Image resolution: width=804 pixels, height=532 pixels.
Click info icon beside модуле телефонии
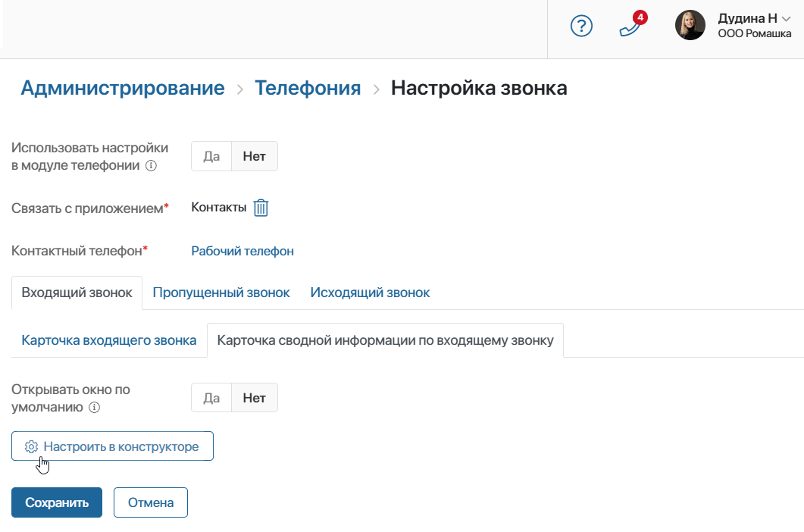[x=151, y=166]
